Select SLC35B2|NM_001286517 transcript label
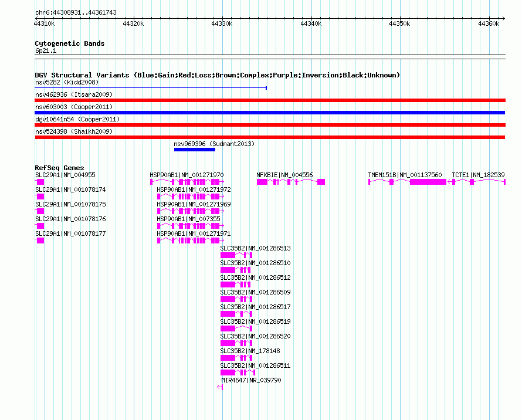This screenshot has width=522, height=420. [255, 307]
